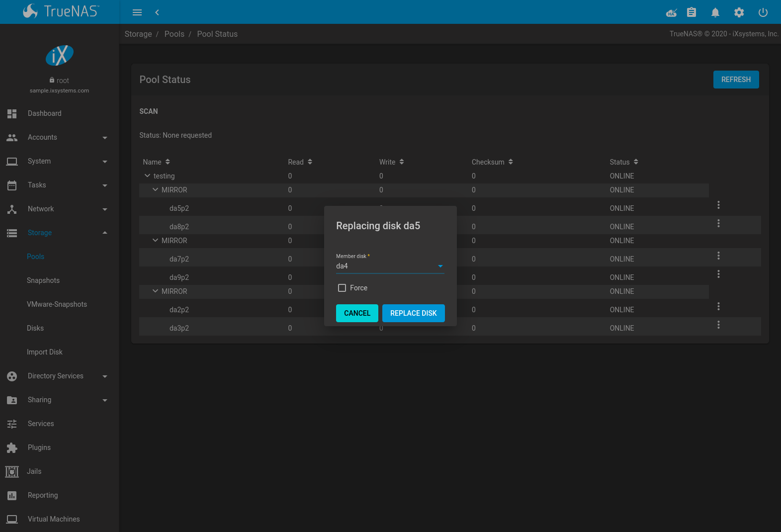
Task: Open options menu for da5p2 row
Action: (x=718, y=205)
